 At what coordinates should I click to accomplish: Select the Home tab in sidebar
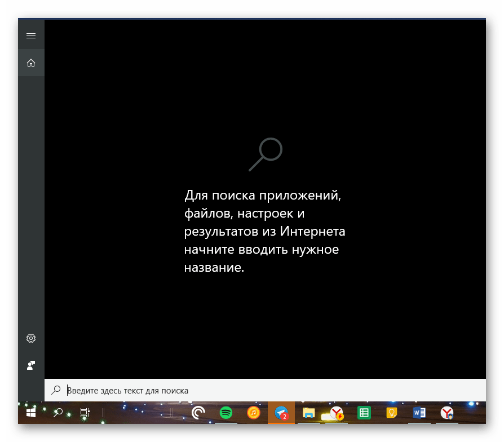[x=31, y=63]
